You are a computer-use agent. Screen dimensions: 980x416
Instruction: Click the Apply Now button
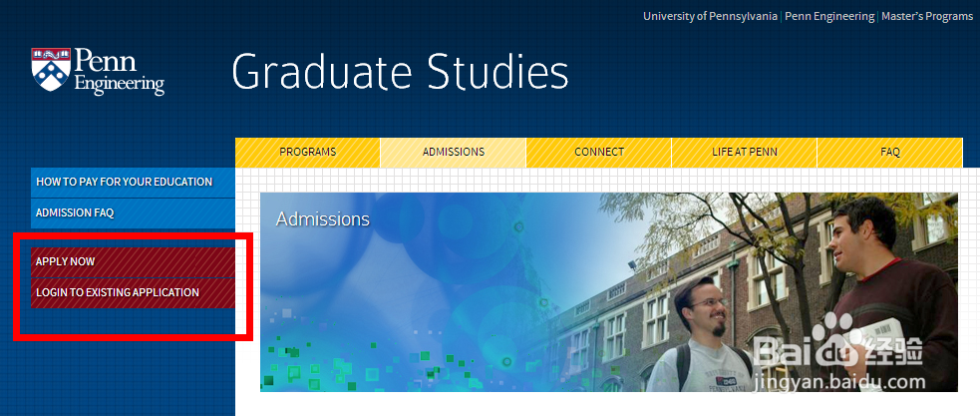(x=134, y=262)
